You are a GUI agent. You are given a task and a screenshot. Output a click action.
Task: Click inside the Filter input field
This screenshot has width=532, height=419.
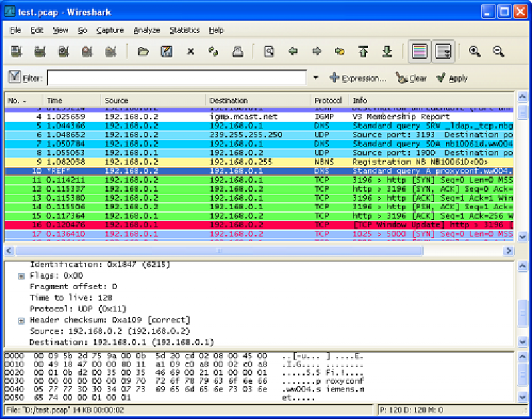coord(166,78)
